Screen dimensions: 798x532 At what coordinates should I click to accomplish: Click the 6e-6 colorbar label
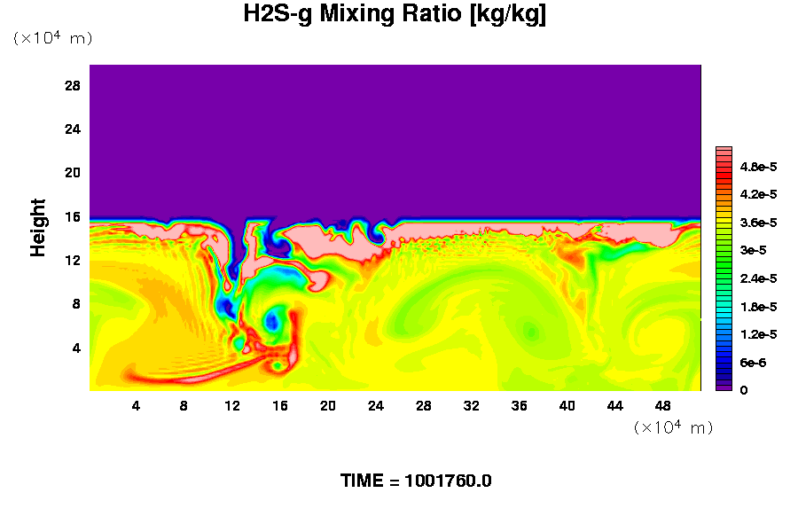(x=754, y=363)
